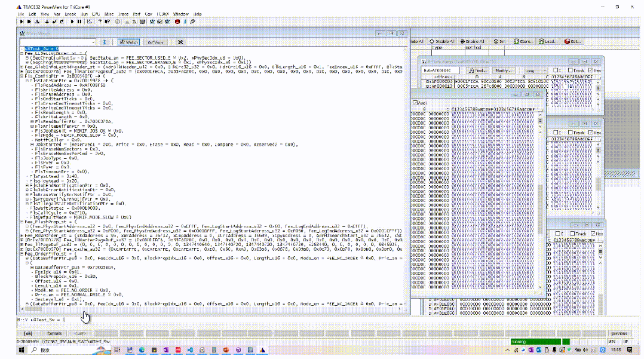Click the blue info toolbar icon
This screenshot has height=359, width=644.
point(185,22)
